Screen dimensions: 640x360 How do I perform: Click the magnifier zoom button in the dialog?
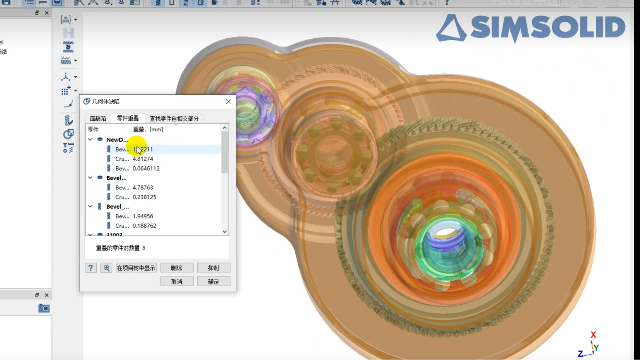pyautogui.click(x=107, y=268)
